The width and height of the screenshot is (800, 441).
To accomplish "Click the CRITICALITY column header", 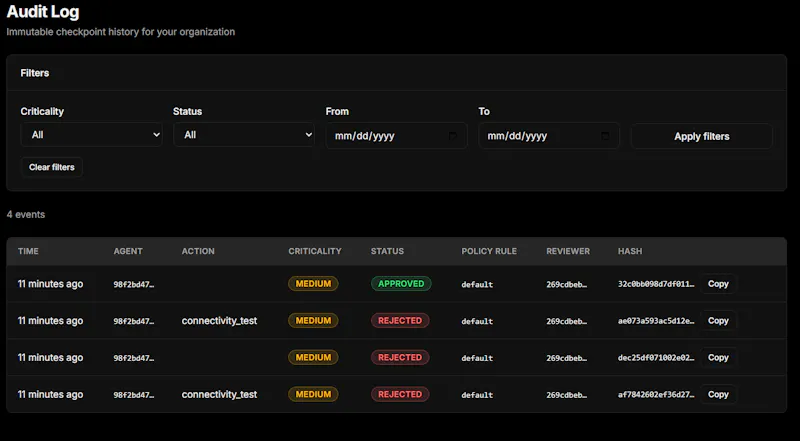I will pos(315,251).
